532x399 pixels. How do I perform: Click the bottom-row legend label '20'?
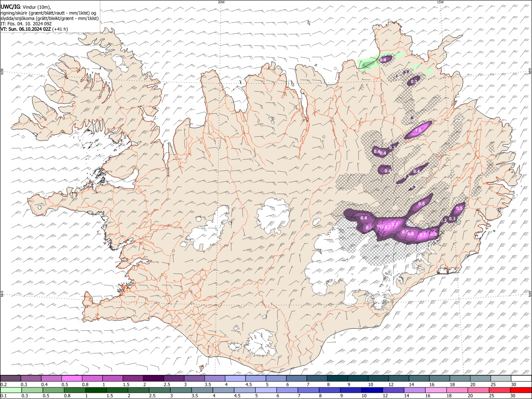[470, 396]
